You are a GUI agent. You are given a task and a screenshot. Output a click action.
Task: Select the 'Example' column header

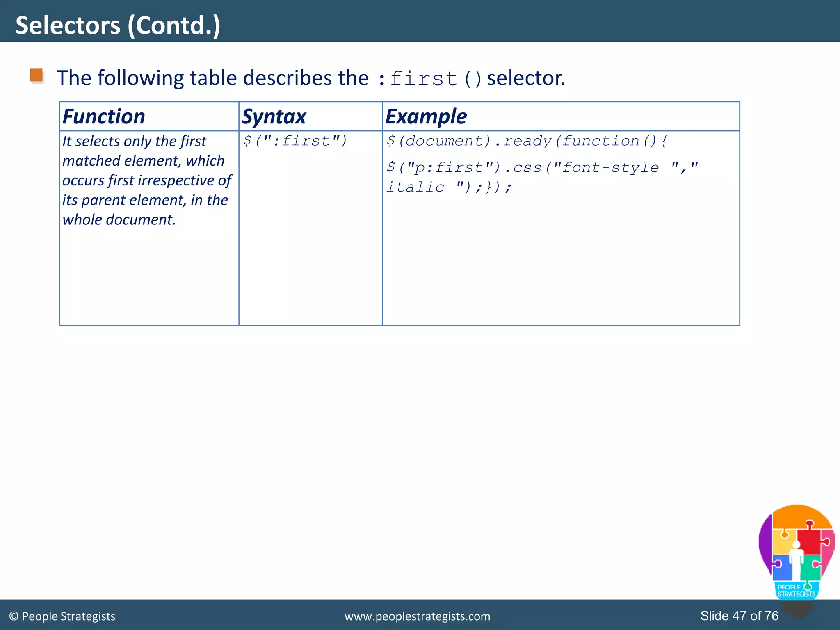point(426,116)
